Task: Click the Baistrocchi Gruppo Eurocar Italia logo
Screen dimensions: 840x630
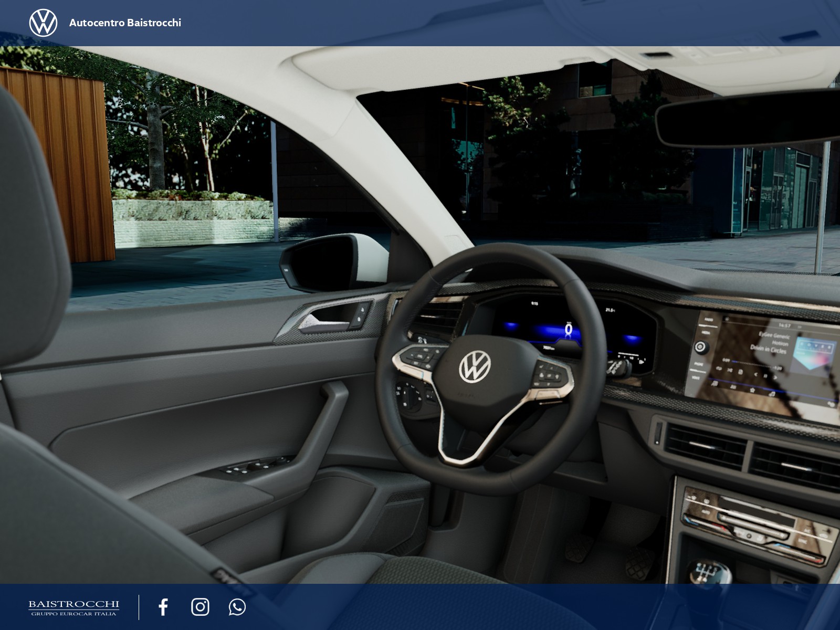Action: (x=73, y=607)
